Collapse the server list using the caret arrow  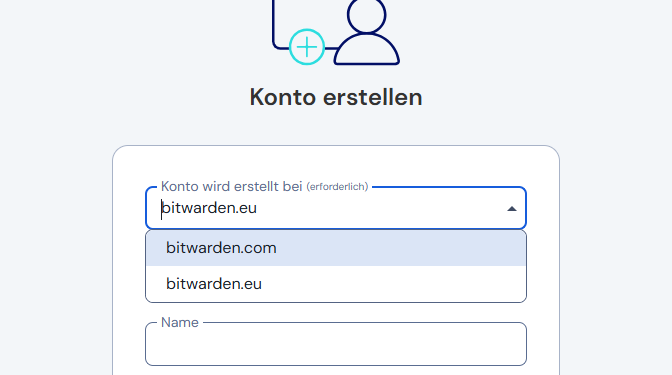(x=511, y=209)
